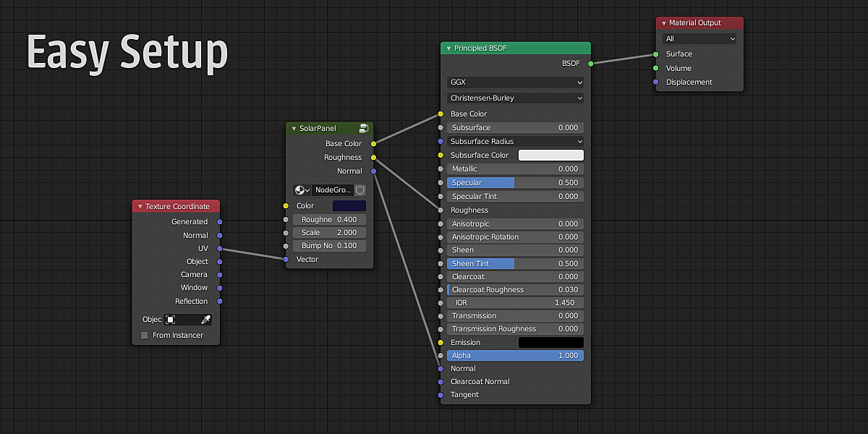
Task: Click the Scale value field in SolarPanel
Action: point(329,233)
